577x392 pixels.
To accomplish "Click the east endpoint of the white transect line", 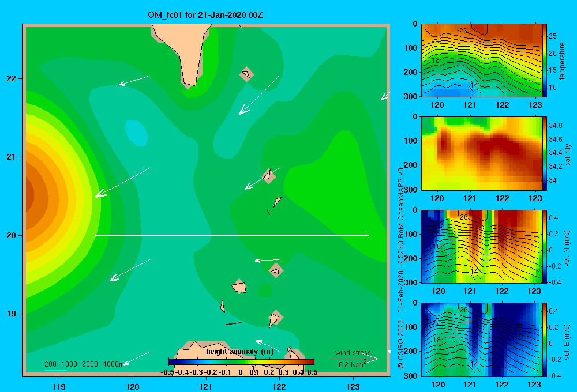I will pos(368,235).
